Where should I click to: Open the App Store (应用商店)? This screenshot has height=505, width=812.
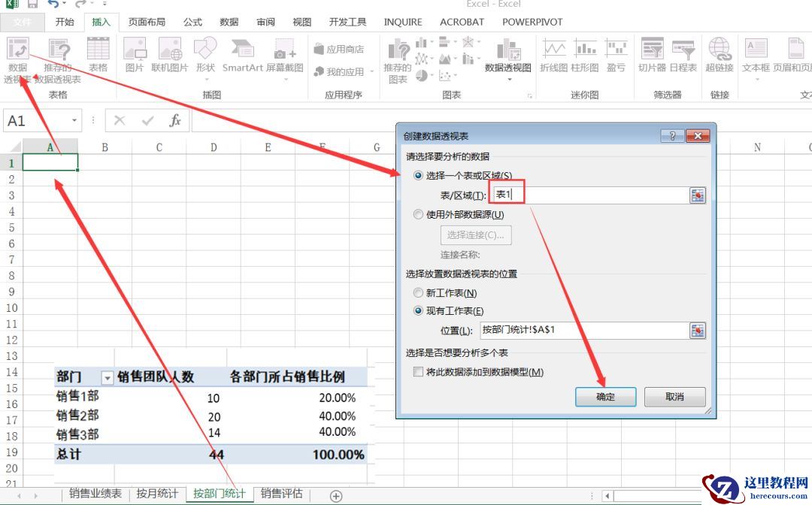(339, 49)
